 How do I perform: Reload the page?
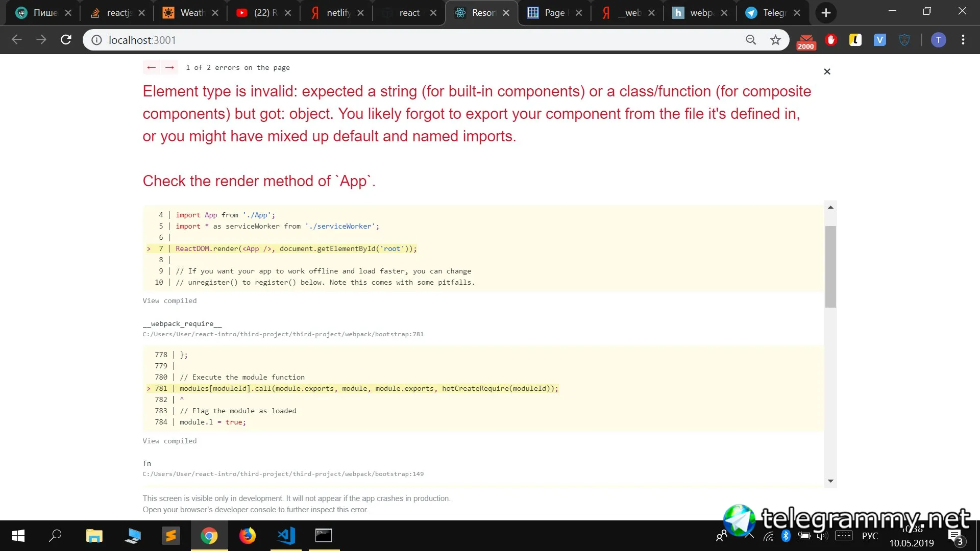click(x=66, y=40)
